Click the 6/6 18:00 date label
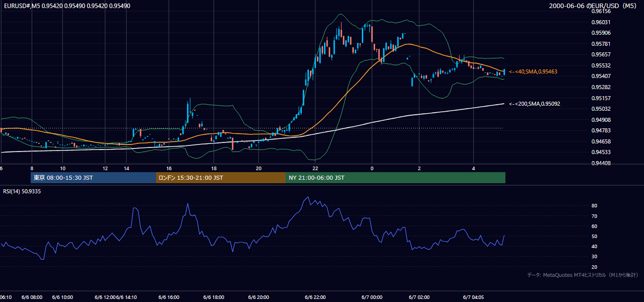Screen dimensions: 644x302 click(214, 297)
